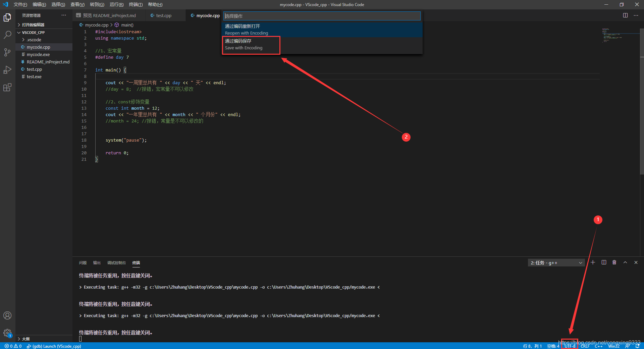Choose Reopen with Encoding option

[322, 30]
